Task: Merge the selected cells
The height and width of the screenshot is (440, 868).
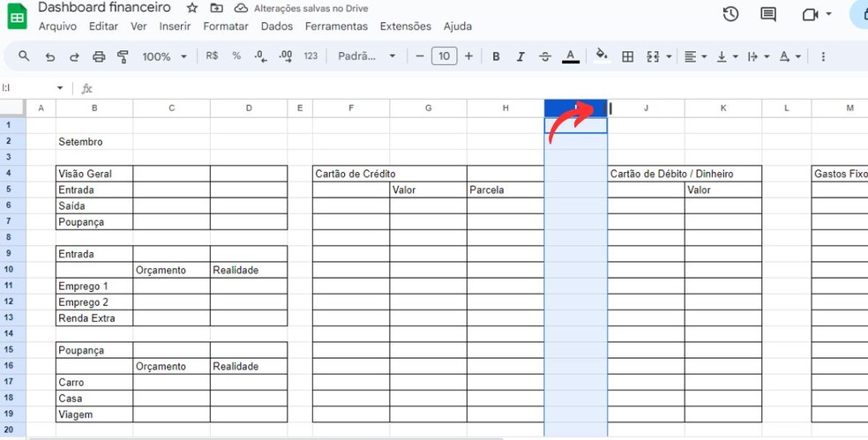Action: pos(654,56)
